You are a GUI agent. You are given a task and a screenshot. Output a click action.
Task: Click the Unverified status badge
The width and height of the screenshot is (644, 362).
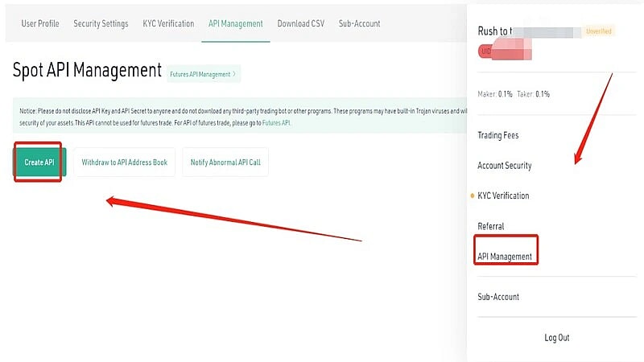(598, 31)
